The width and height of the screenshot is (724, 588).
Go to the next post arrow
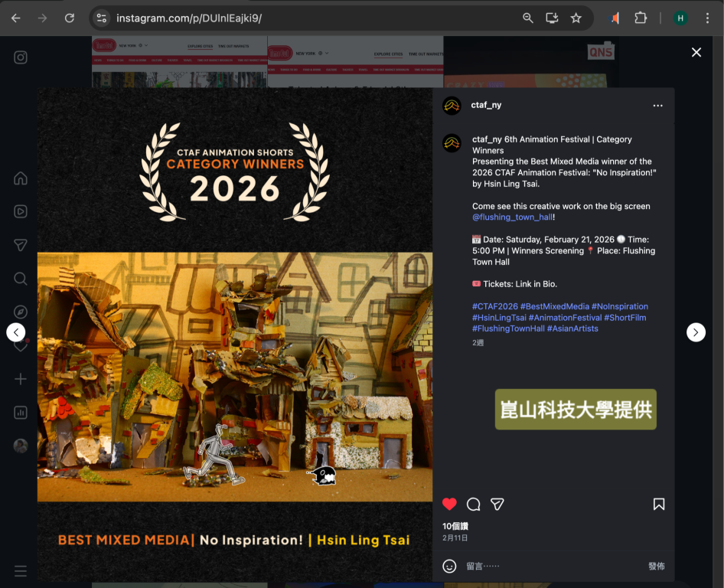click(x=696, y=332)
